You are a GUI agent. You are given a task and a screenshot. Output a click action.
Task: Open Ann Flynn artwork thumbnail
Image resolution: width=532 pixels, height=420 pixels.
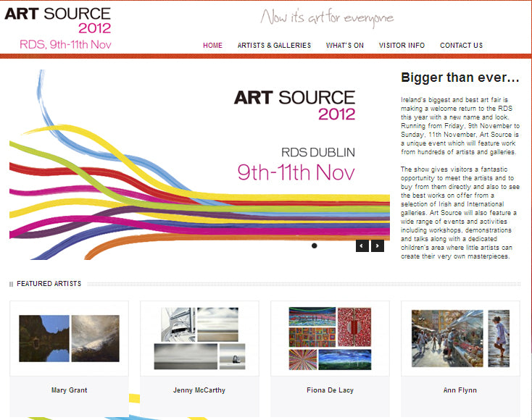[460, 338]
